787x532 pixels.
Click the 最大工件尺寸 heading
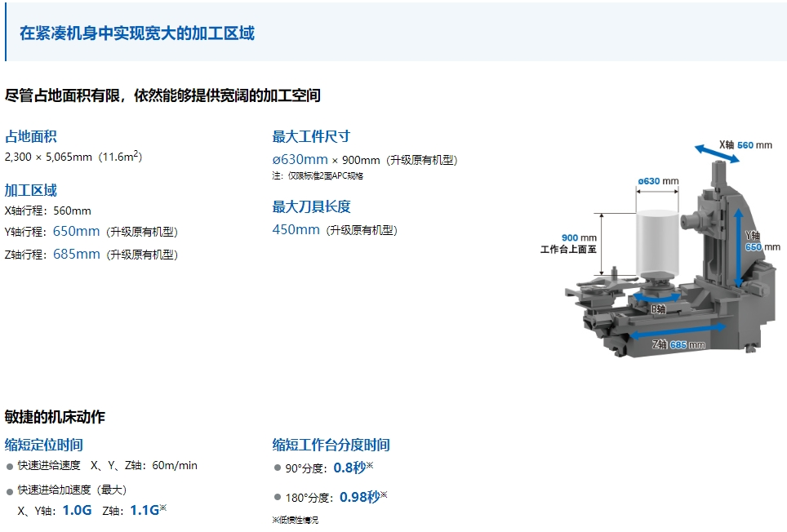click(311, 136)
